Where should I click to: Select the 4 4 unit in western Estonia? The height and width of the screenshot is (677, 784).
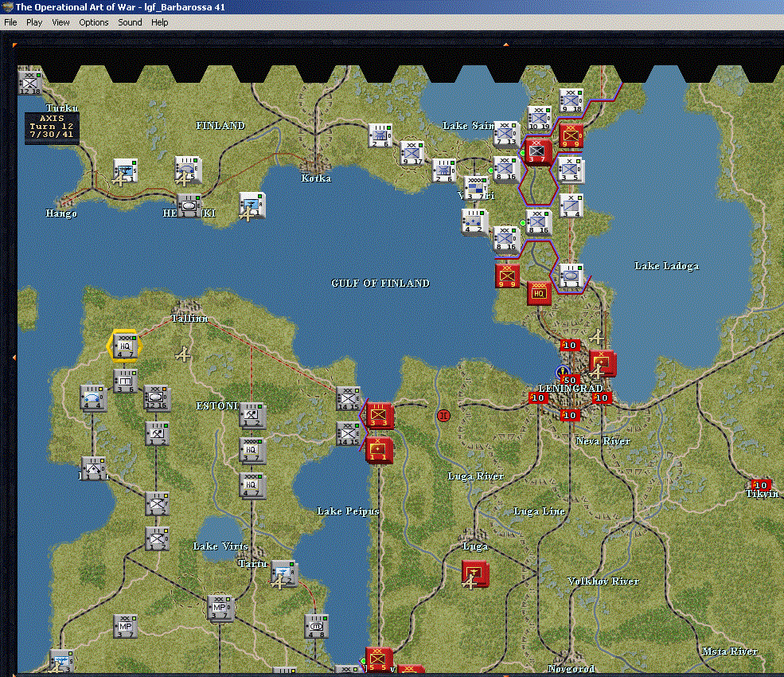pyautogui.click(x=92, y=397)
